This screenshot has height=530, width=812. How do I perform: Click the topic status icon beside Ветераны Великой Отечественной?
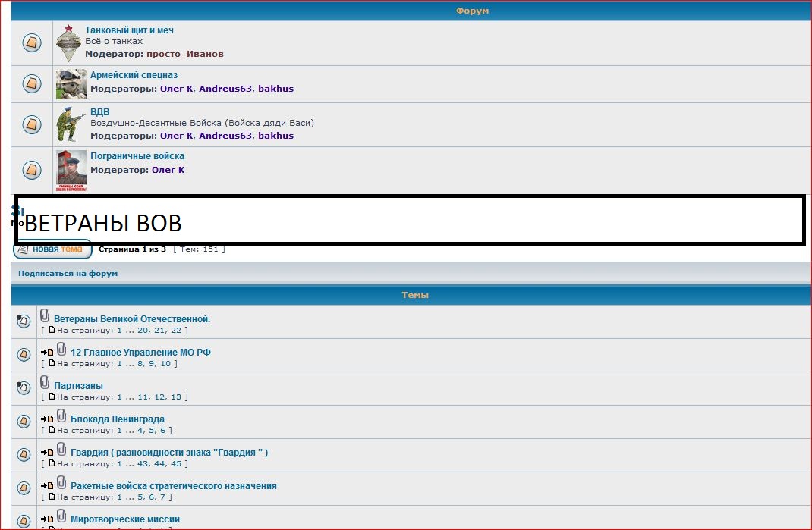(x=24, y=321)
